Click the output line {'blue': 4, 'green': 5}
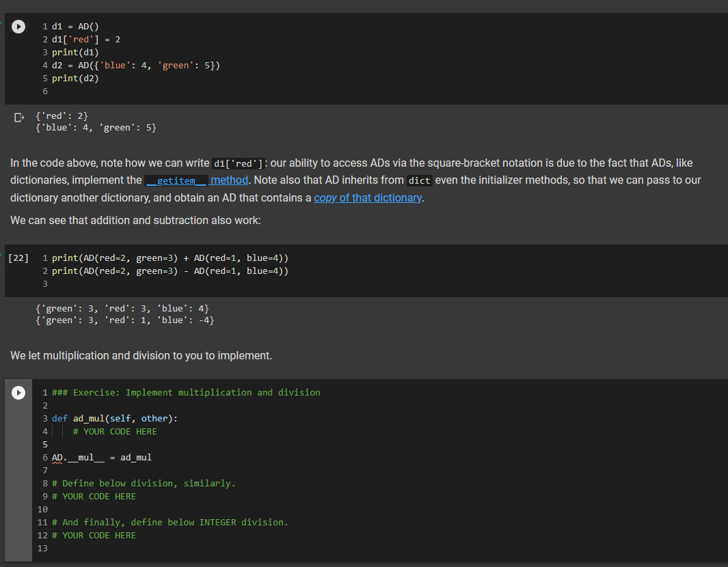Viewport: 728px width, 567px height. 96,127
